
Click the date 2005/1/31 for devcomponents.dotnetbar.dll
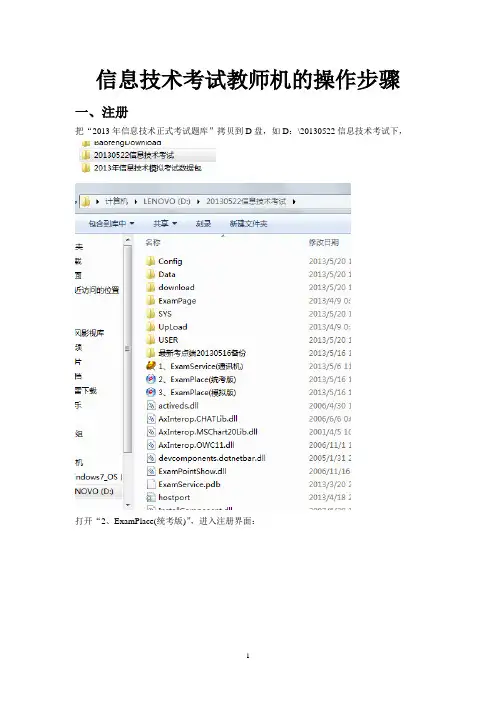[x=329, y=458]
